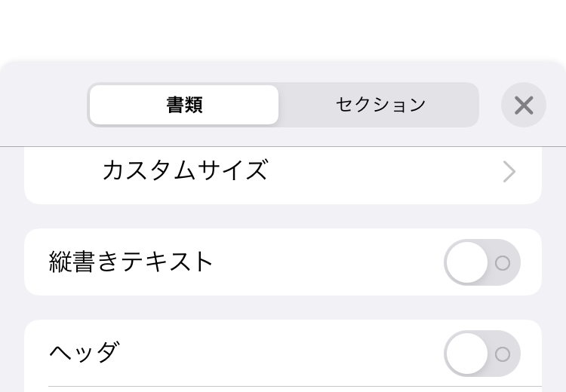Switch to the 書類 tab

tap(184, 105)
